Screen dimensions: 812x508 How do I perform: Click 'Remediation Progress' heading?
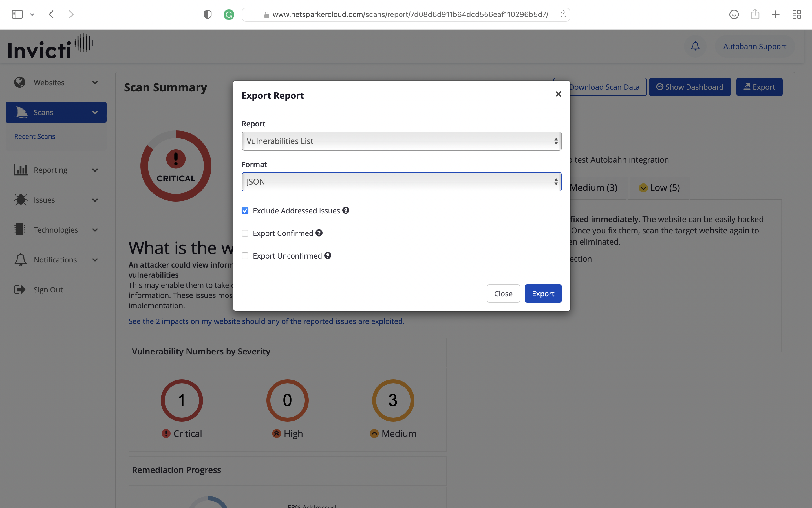tap(176, 470)
